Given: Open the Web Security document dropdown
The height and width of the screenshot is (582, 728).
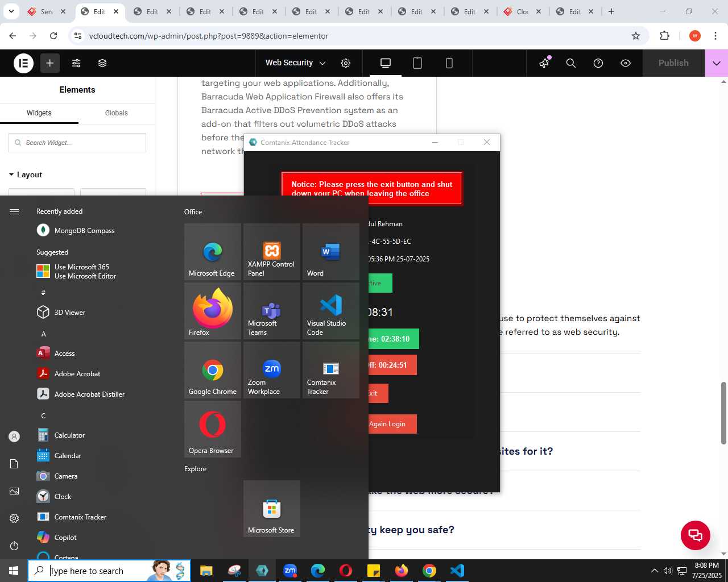Looking at the screenshot, I should tap(296, 63).
